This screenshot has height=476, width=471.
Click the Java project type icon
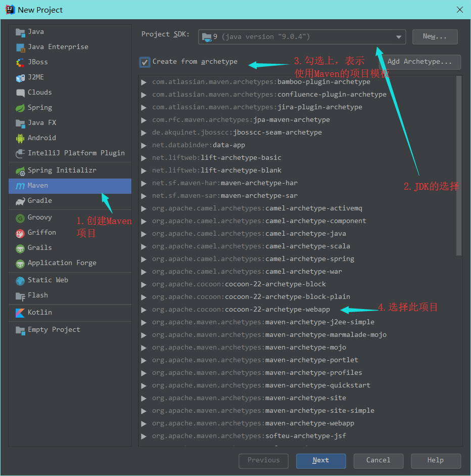click(20, 32)
